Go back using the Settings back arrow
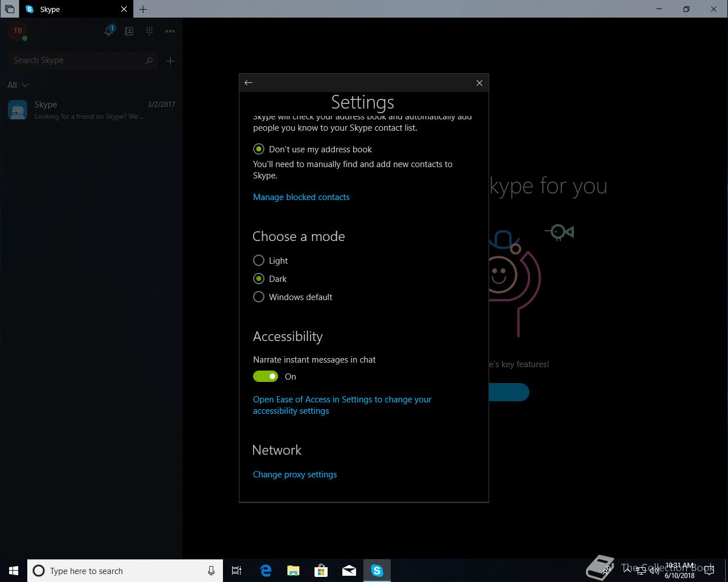 click(249, 83)
